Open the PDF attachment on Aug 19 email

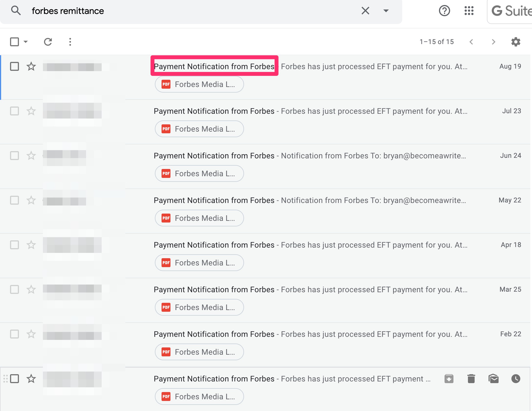tap(199, 84)
